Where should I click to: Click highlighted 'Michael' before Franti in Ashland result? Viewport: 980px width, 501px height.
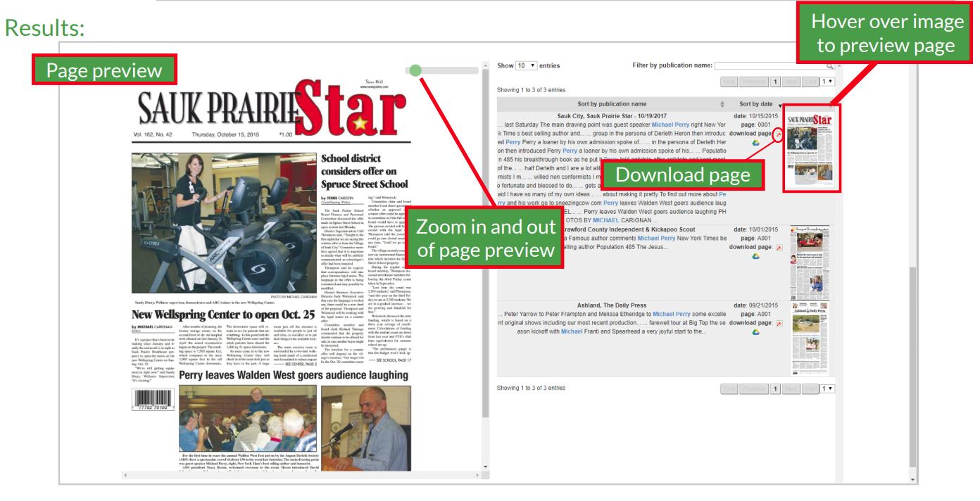tap(571, 333)
